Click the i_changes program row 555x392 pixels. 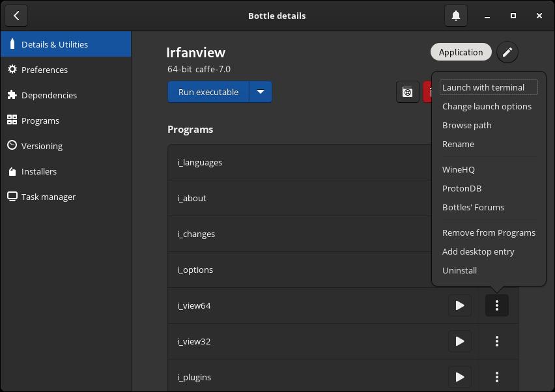click(300, 234)
